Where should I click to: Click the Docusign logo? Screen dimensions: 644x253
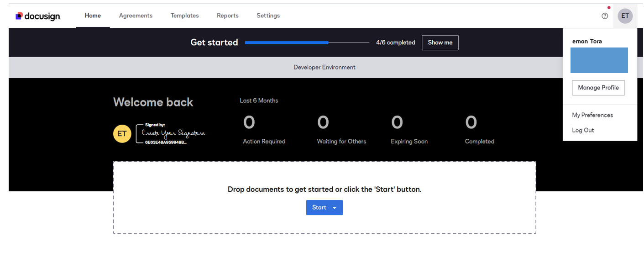pyautogui.click(x=38, y=16)
